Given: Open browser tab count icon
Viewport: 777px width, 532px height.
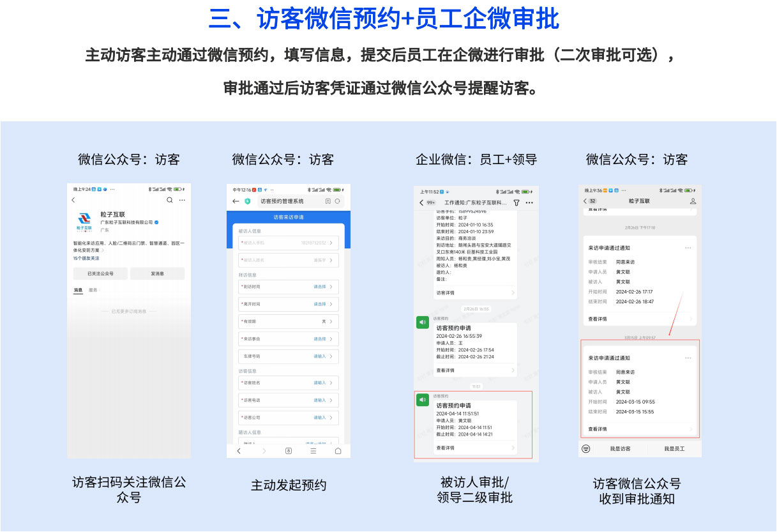Looking at the screenshot, I should click(x=289, y=450).
